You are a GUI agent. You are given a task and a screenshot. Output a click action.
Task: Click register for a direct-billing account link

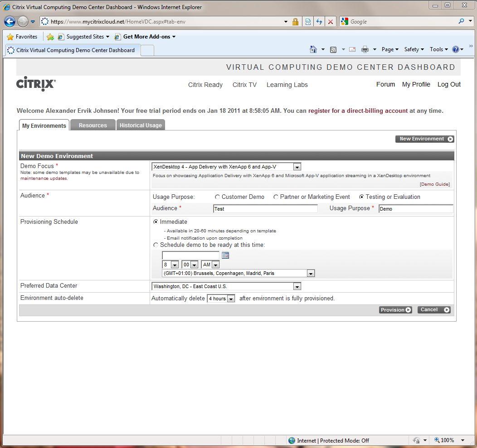click(x=358, y=111)
